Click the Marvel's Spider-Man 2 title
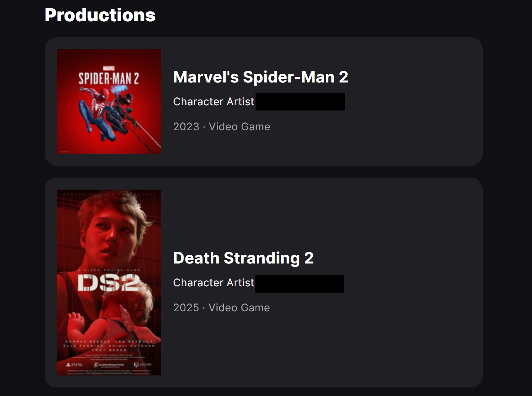The width and height of the screenshot is (532, 396). [x=260, y=77]
